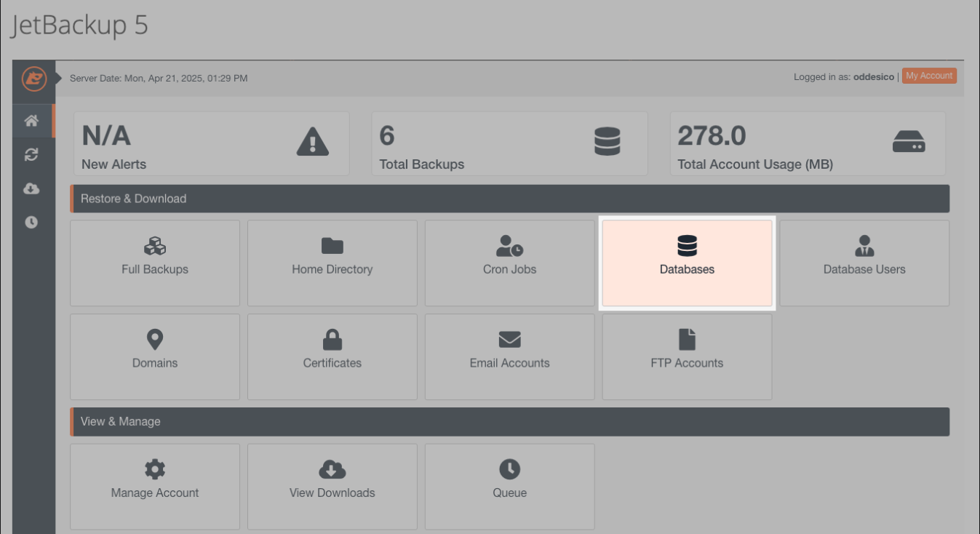This screenshot has width=980, height=534.
Task: Open the Domains tile
Action: point(155,356)
